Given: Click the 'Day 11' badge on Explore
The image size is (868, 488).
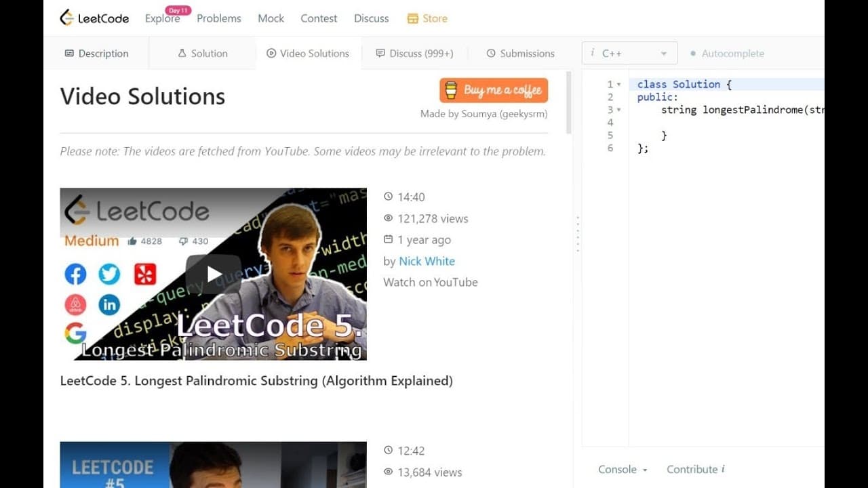Looking at the screenshot, I should pos(178,10).
